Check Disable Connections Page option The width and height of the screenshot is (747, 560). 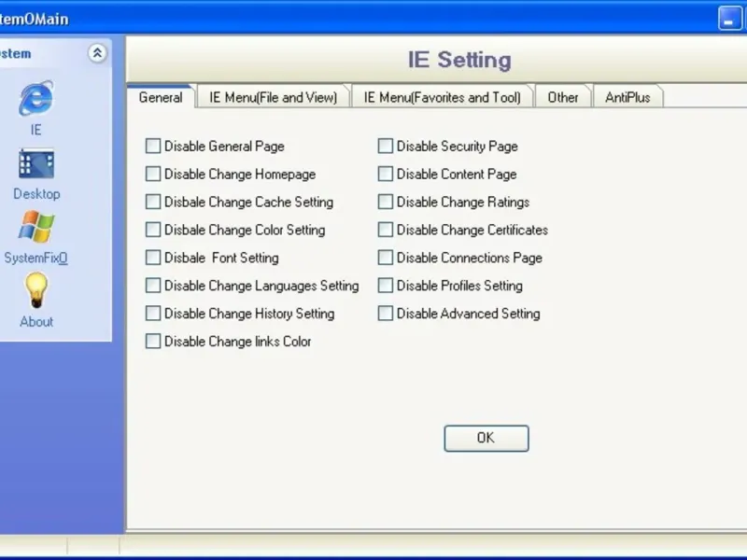386,259
